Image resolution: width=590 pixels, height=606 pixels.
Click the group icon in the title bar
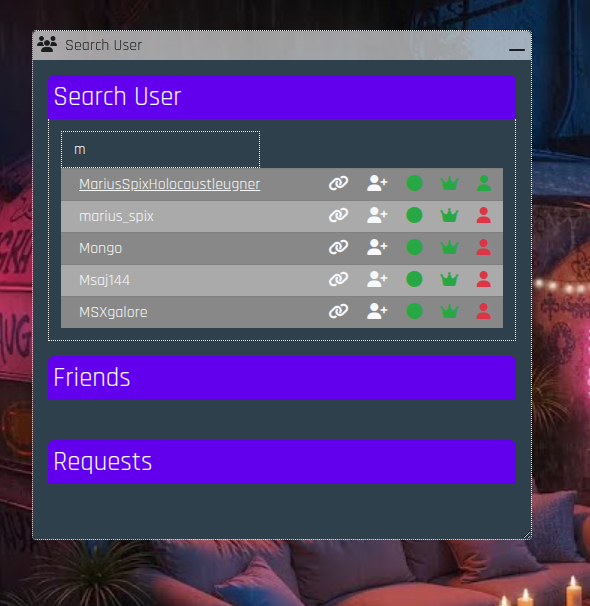[47, 44]
